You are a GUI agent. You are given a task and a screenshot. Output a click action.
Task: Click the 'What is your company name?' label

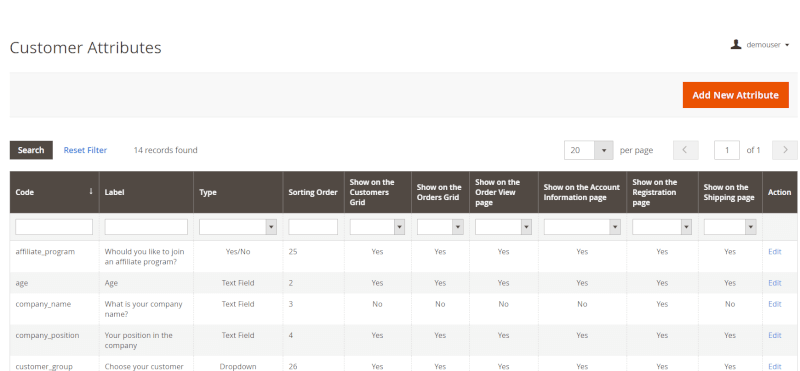point(143,309)
